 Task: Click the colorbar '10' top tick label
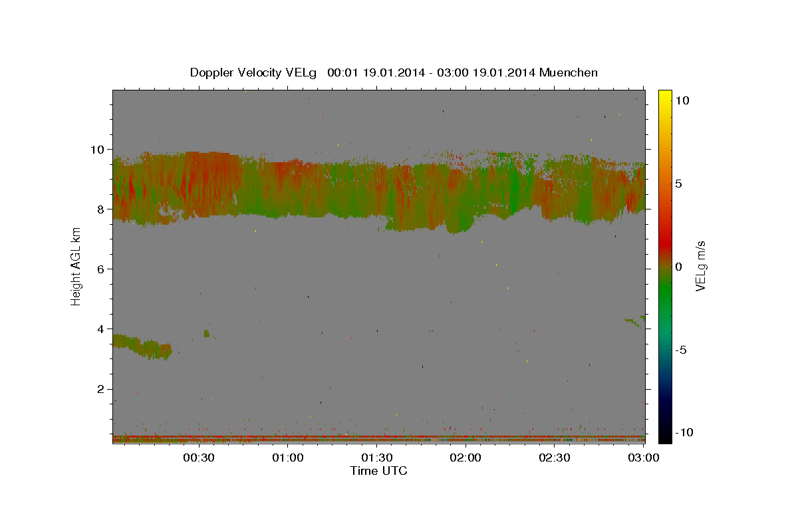[x=682, y=100]
